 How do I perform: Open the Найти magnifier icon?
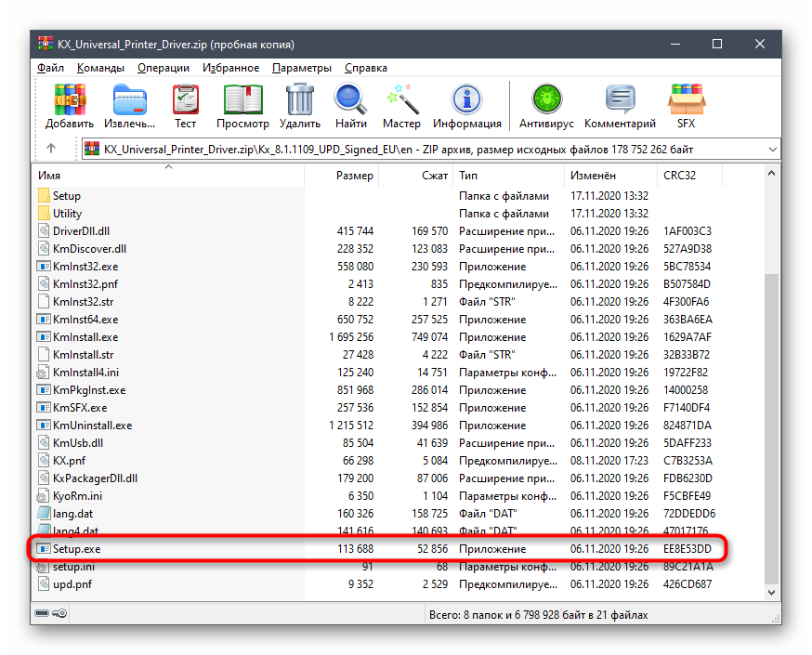[350, 99]
